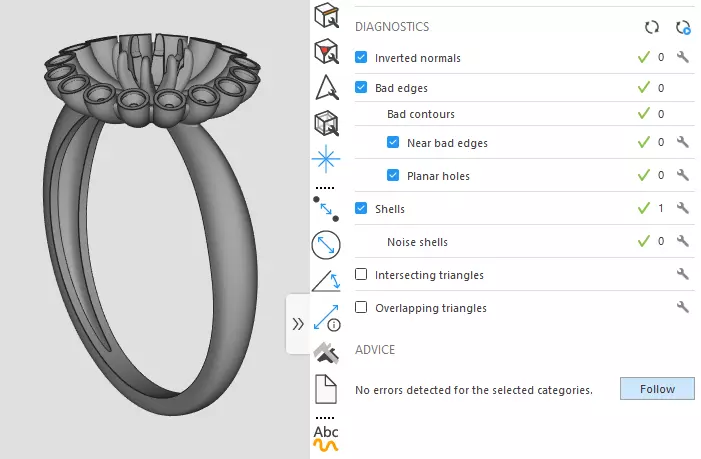Collapse the side panel with the double chevron
The height and width of the screenshot is (459, 701).
[x=298, y=324]
